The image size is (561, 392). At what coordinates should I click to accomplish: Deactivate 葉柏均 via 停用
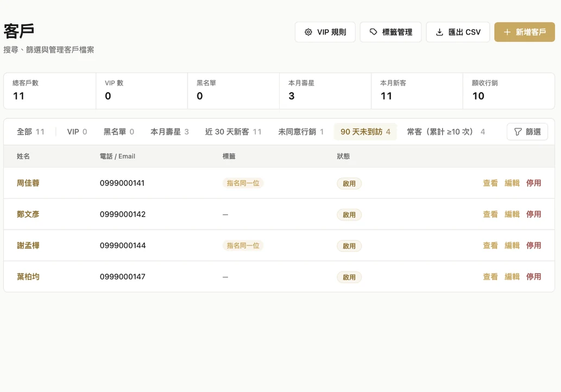[533, 276]
